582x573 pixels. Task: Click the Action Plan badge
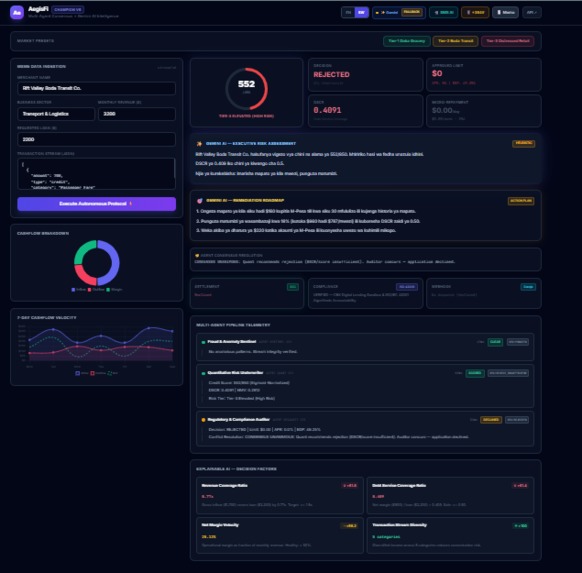click(x=521, y=201)
